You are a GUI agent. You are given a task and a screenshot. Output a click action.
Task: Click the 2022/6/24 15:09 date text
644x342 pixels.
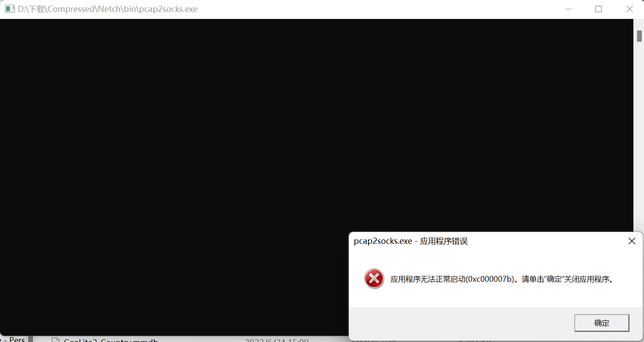276,340
